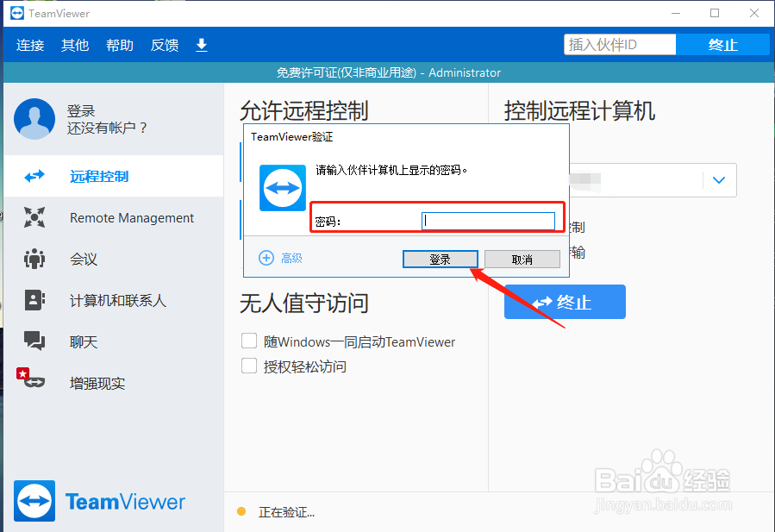Click the 允许远程控制 heading

pos(304,110)
